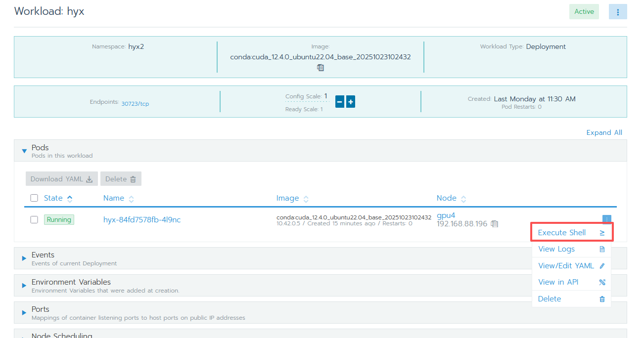Image resolution: width=644 pixels, height=338 pixels.
Task: Click the pod row three-dot menu icon
Action: point(607,219)
